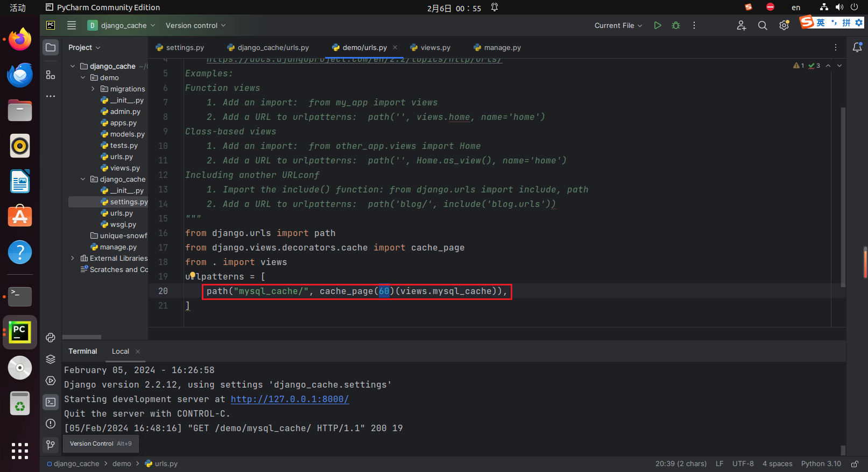Run the current file with the green play icon
The image size is (868, 472).
click(x=657, y=25)
